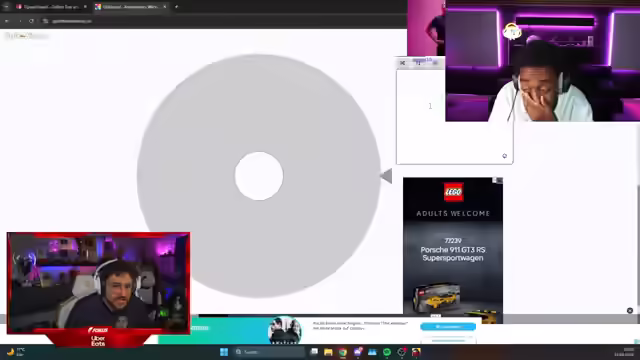Focus the browser address bar
This screenshot has width=640, height=360.
224,21
